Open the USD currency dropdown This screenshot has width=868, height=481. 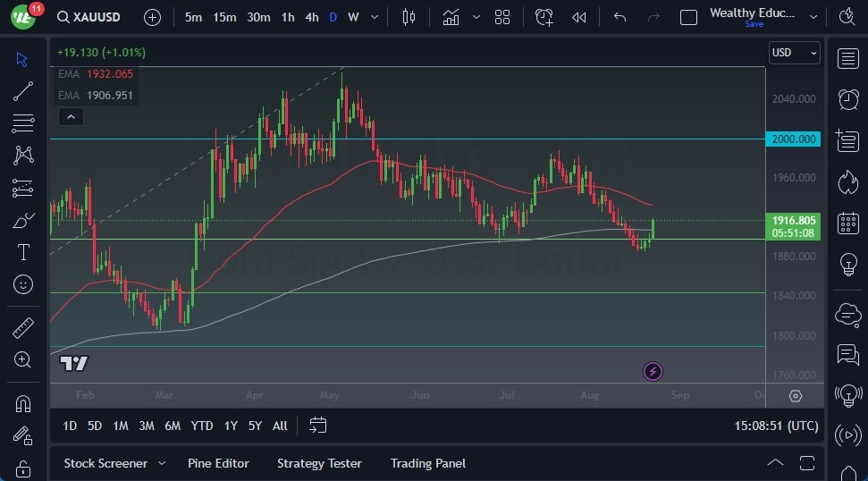794,53
